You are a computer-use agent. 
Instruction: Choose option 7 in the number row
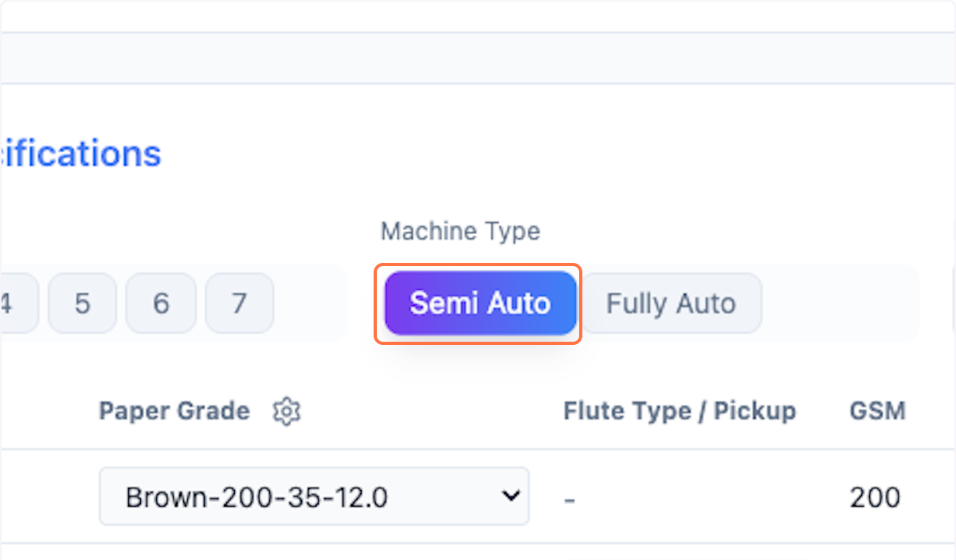point(239,303)
